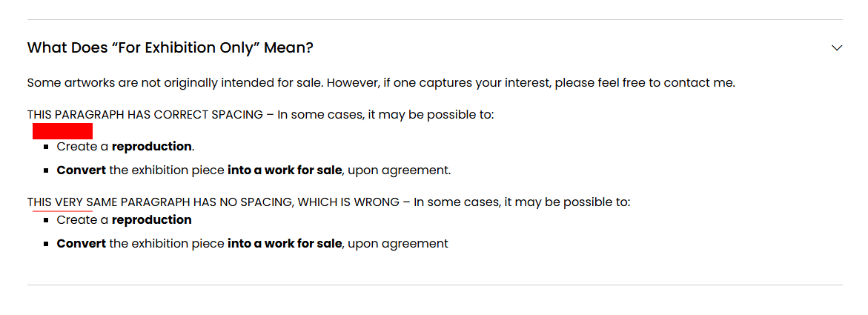The height and width of the screenshot is (315, 868).
Task: Click the top horizontal divider line
Action: [x=434, y=20]
